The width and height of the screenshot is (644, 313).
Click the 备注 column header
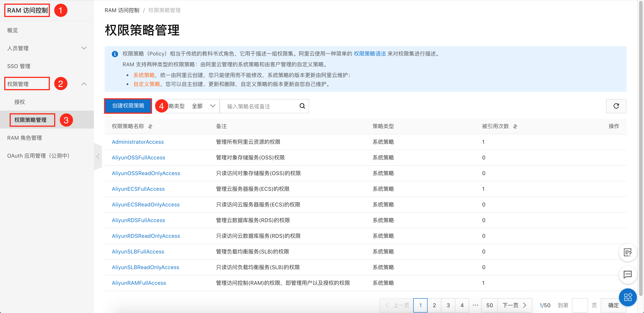coord(221,126)
